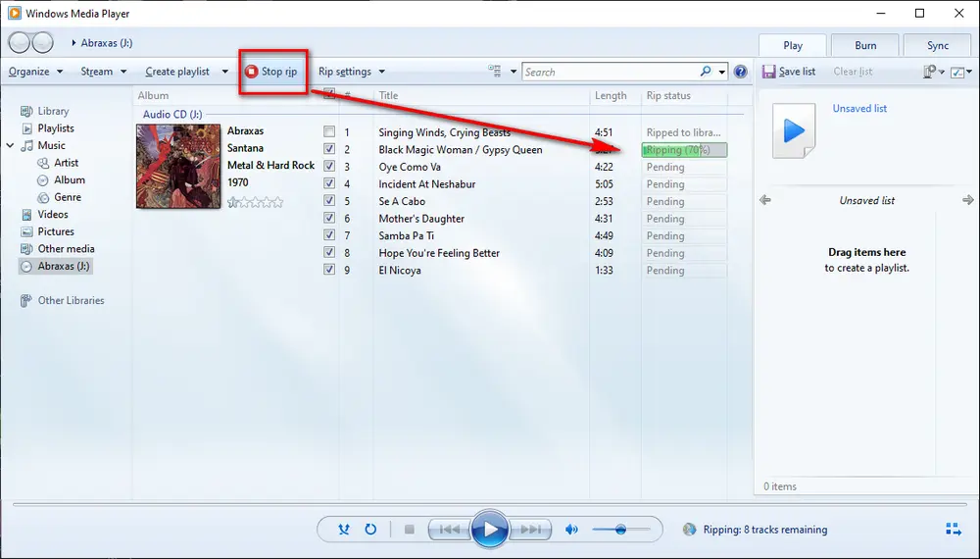This screenshot has width=980, height=559.
Task: Uncheck track 2 Black Magic Woman checkbox
Action: [329, 149]
